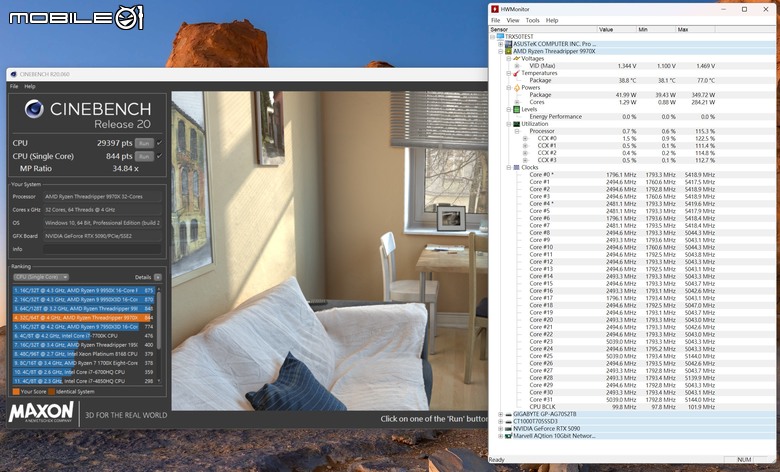Click the Info input field in Cinebench

coord(102,249)
